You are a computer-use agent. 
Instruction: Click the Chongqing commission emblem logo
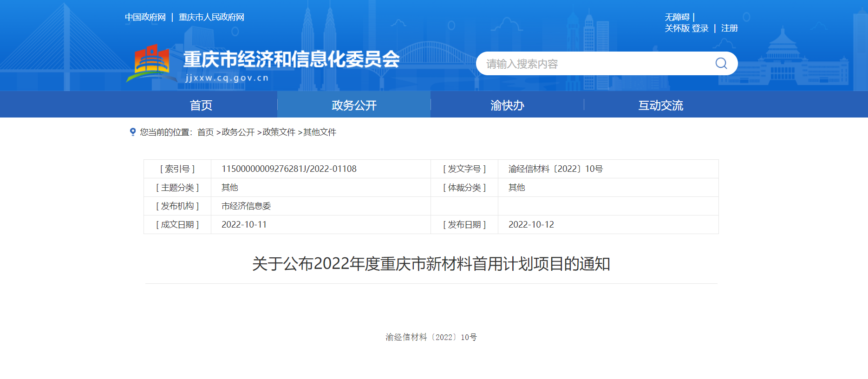[x=151, y=63]
